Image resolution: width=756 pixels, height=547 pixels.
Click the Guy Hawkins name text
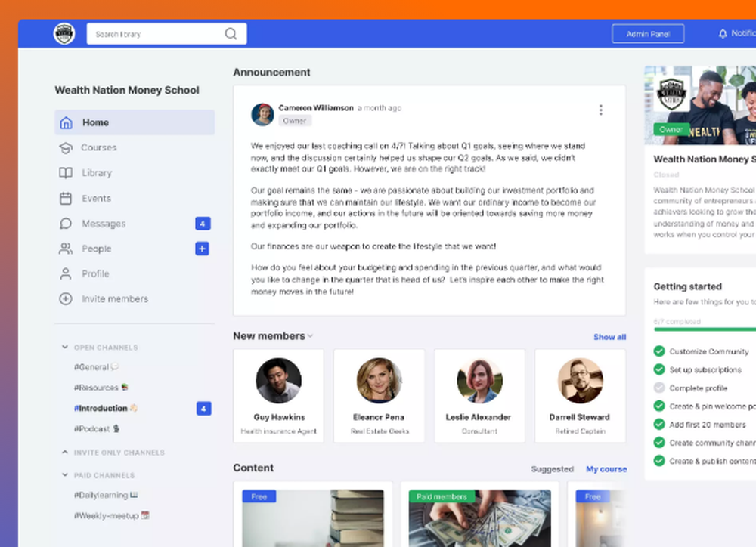click(279, 417)
